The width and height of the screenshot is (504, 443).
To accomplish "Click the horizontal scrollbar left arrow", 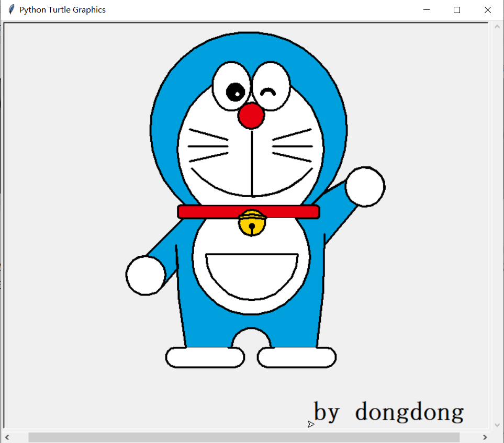I will pyautogui.click(x=7, y=437).
